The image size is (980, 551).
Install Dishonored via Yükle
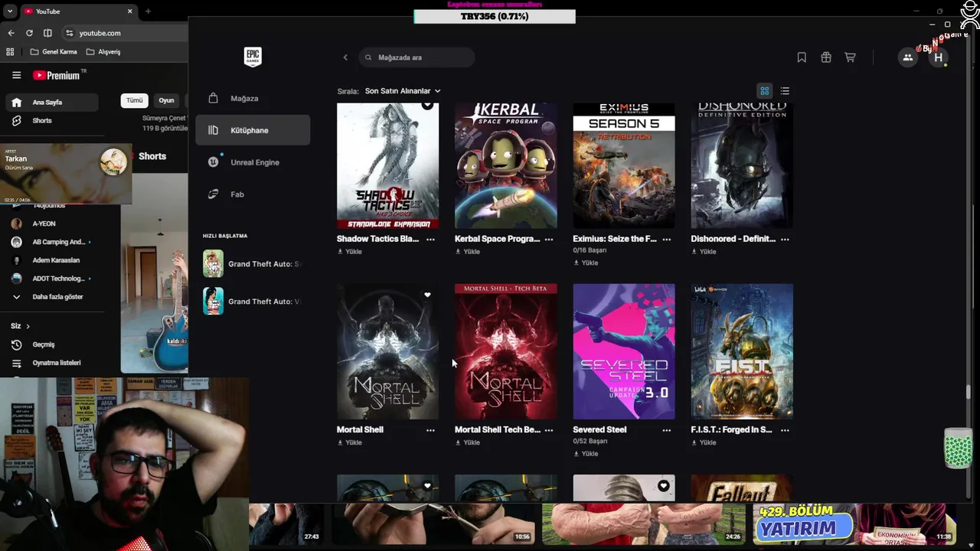(x=704, y=252)
